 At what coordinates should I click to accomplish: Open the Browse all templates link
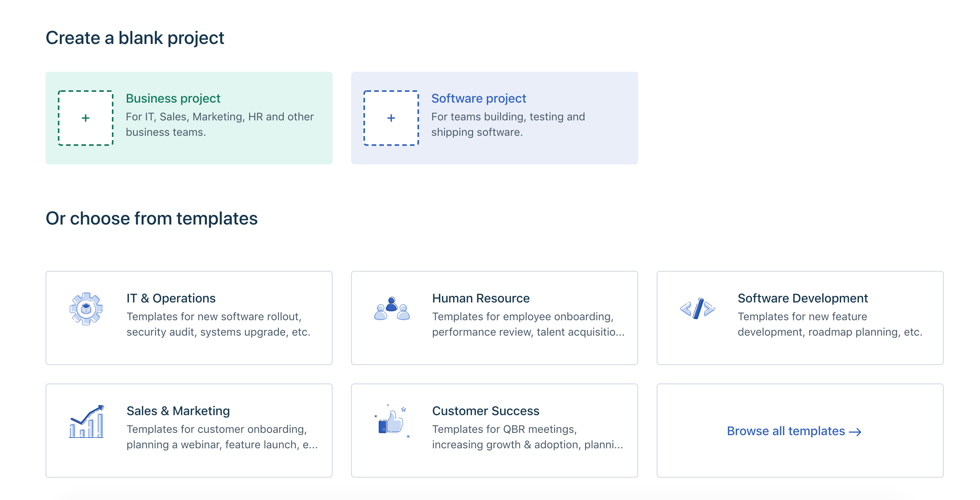coord(786,431)
